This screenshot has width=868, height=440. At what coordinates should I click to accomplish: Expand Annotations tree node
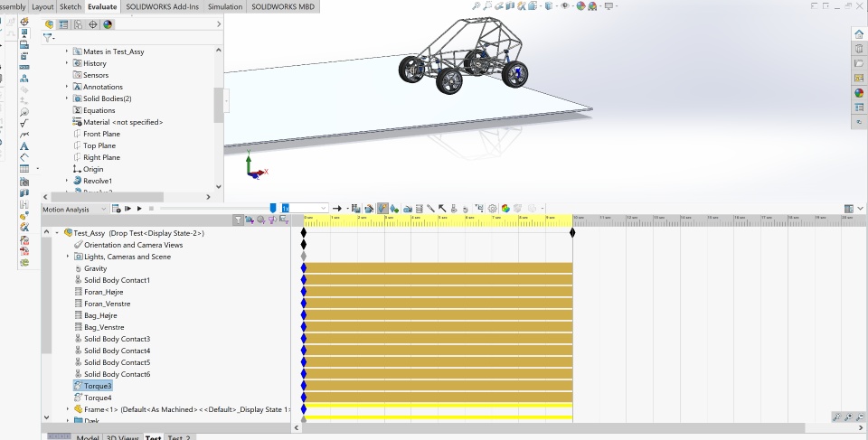[67, 87]
